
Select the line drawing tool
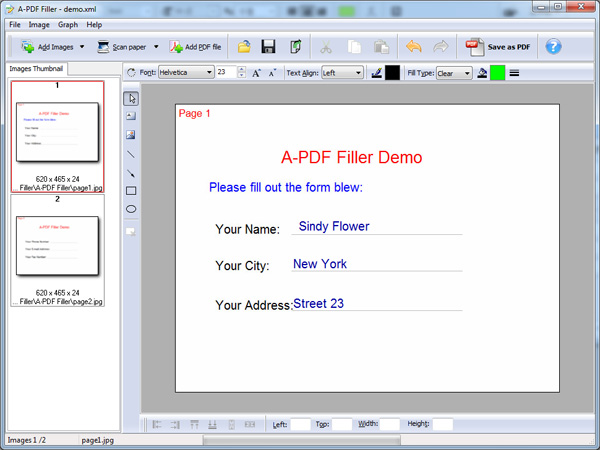coord(131,154)
